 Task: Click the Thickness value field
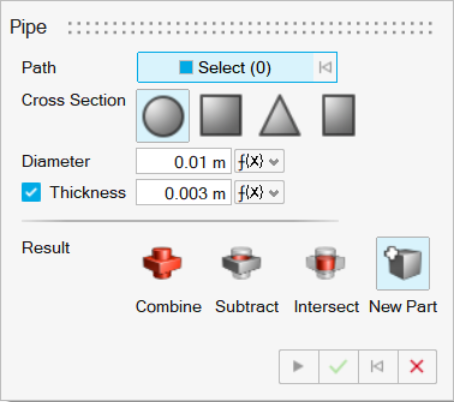pos(184,192)
